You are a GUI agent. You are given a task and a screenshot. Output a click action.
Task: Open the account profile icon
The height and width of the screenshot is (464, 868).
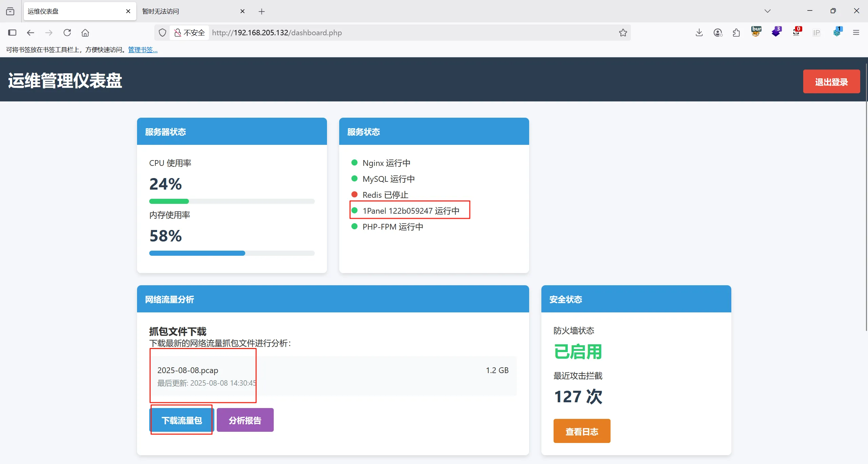[718, 33]
